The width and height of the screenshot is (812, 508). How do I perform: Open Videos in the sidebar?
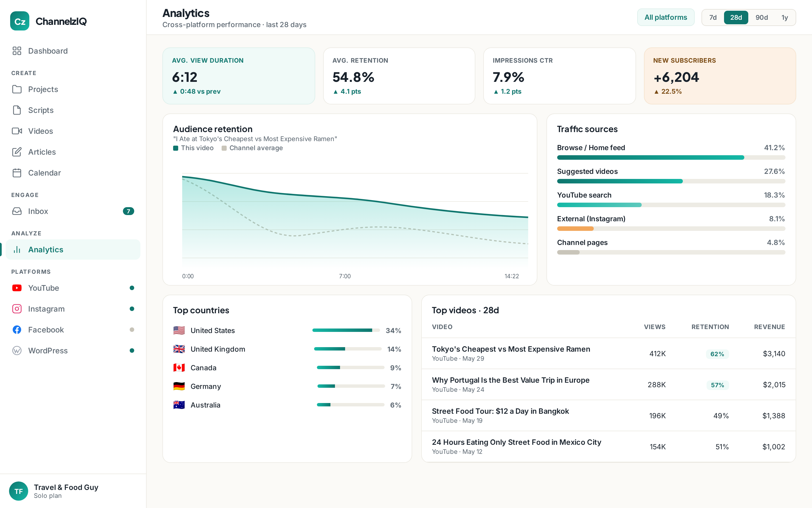pyautogui.click(x=73, y=131)
